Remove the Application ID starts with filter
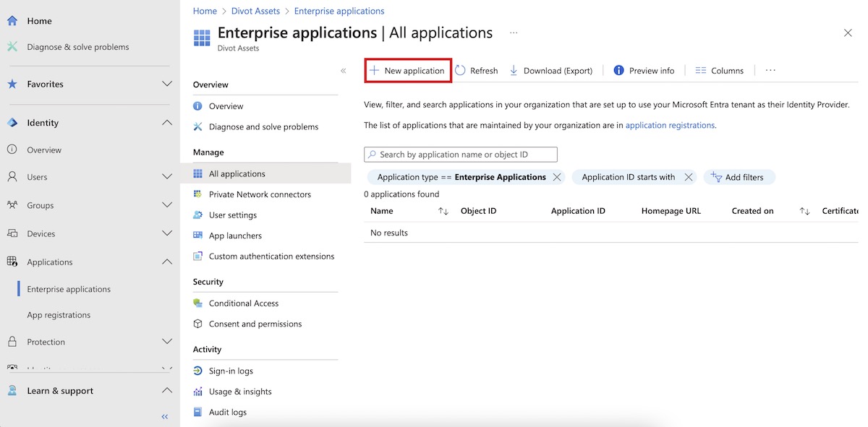 (689, 177)
